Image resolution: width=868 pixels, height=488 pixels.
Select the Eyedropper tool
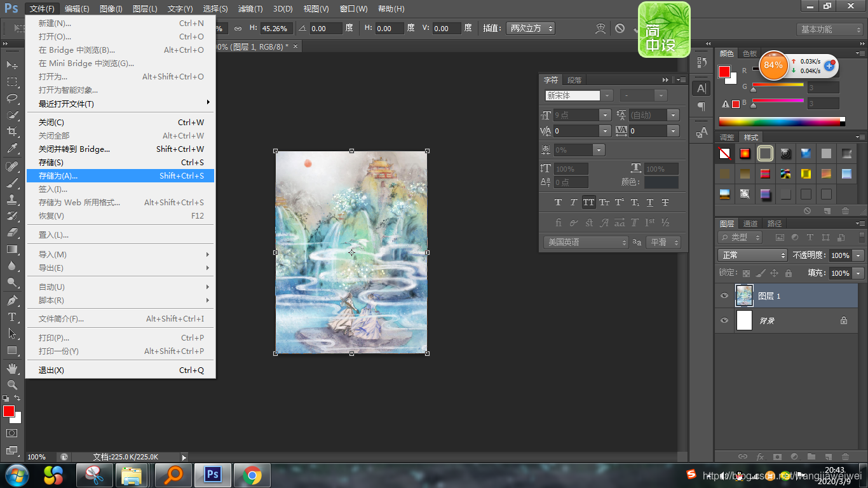pyautogui.click(x=12, y=148)
